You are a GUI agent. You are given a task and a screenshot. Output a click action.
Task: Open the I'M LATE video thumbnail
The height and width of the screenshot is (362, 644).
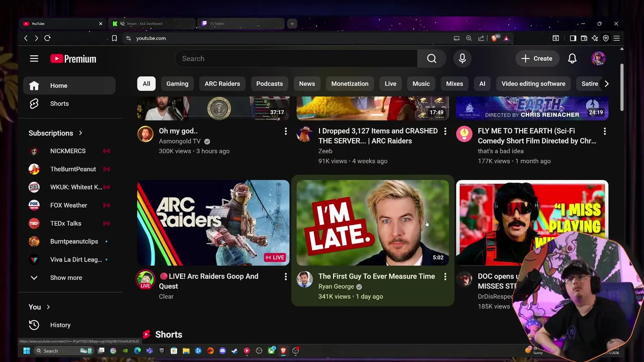[x=372, y=223]
